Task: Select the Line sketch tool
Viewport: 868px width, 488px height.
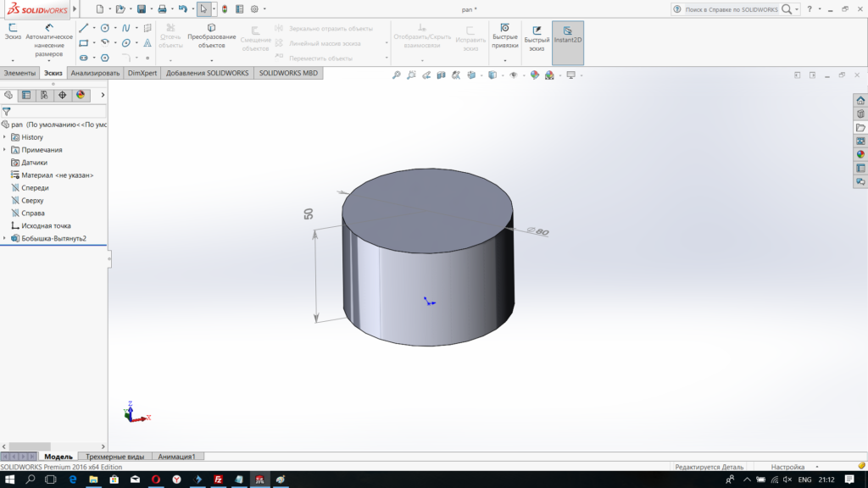Action: 84,28
